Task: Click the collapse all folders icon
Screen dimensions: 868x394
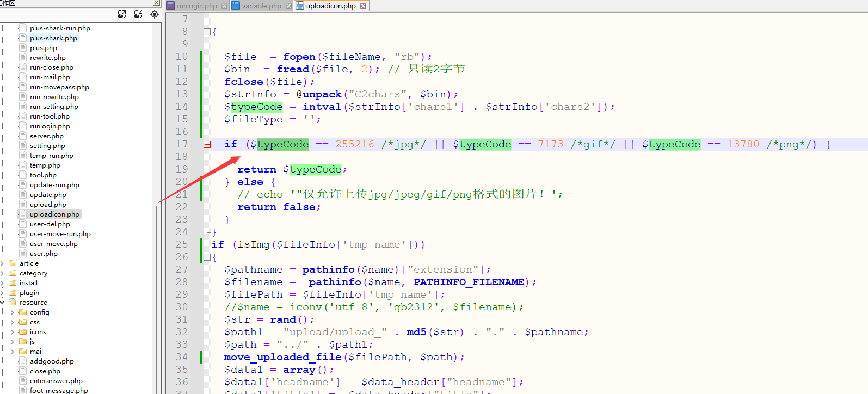Action: click(138, 14)
